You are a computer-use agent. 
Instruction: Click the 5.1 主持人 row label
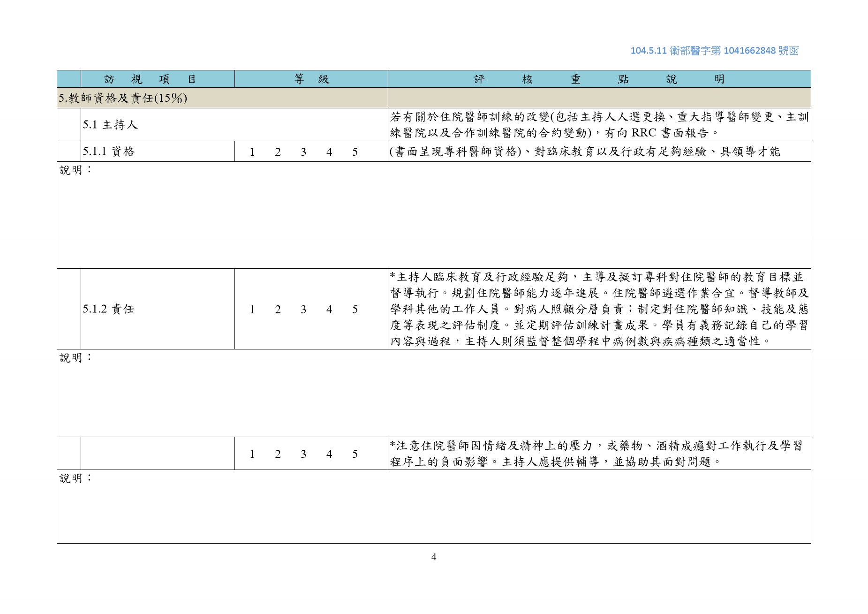pyautogui.click(x=110, y=125)
